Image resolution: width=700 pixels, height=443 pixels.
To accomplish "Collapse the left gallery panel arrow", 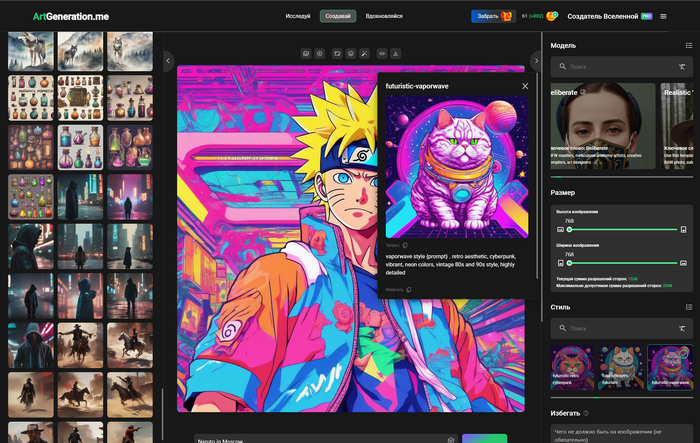I will pos(167,60).
